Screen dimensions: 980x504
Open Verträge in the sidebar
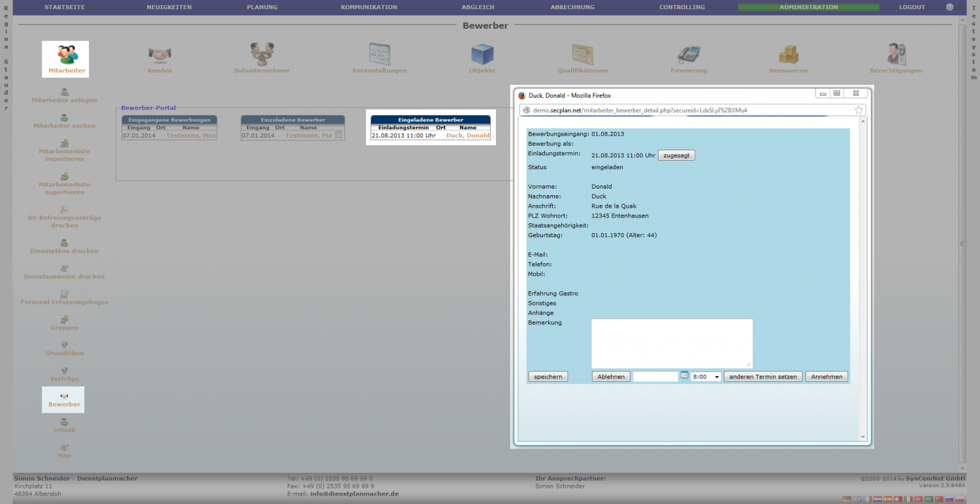point(64,379)
